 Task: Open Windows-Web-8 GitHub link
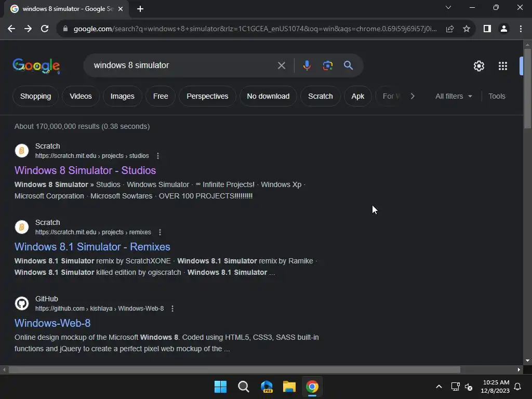[52, 323]
